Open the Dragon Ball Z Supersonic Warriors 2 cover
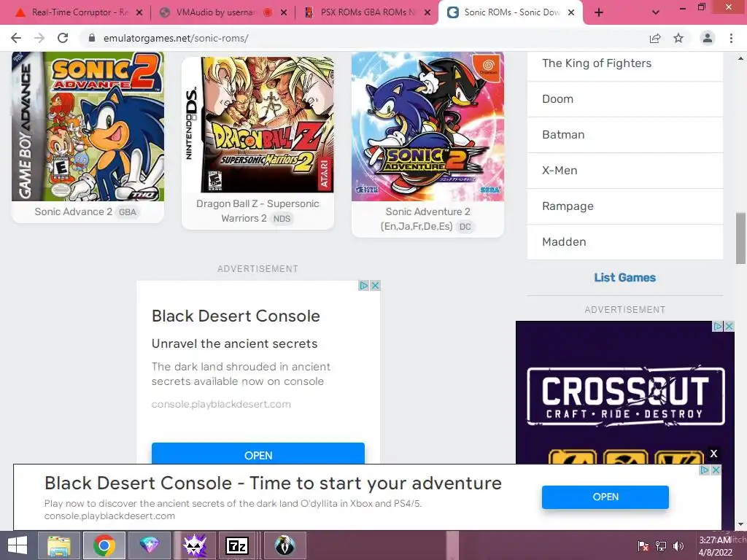This screenshot has height=560, width=747. point(258,125)
